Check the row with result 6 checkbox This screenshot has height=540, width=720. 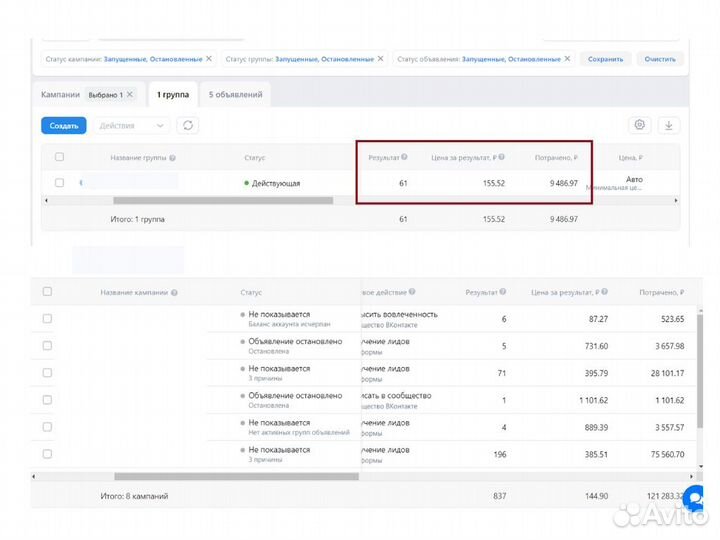(47, 319)
